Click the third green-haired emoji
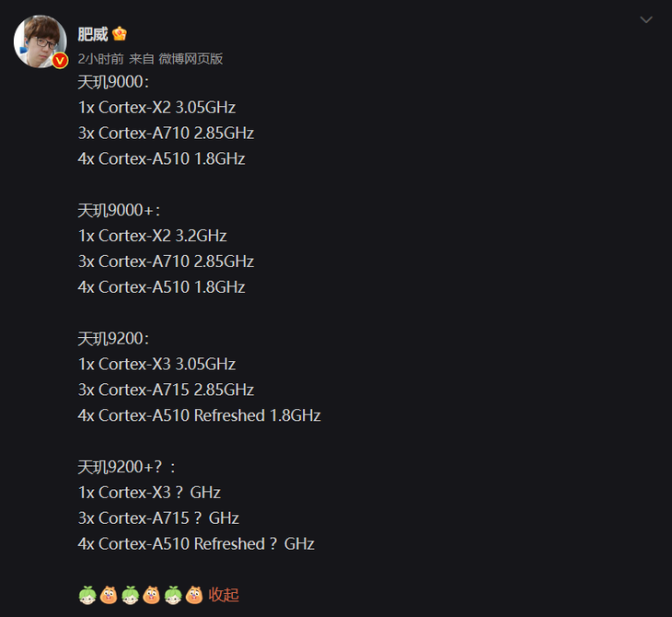The width and height of the screenshot is (672, 617). [x=173, y=595]
